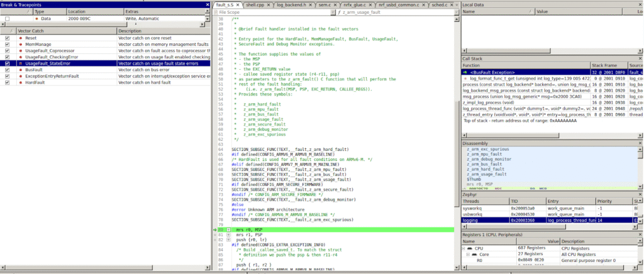Click green arrow icon at BusFault Exception frame
This screenshot has width=644, height=274.
pyautogui.click(x=465, y=72)
